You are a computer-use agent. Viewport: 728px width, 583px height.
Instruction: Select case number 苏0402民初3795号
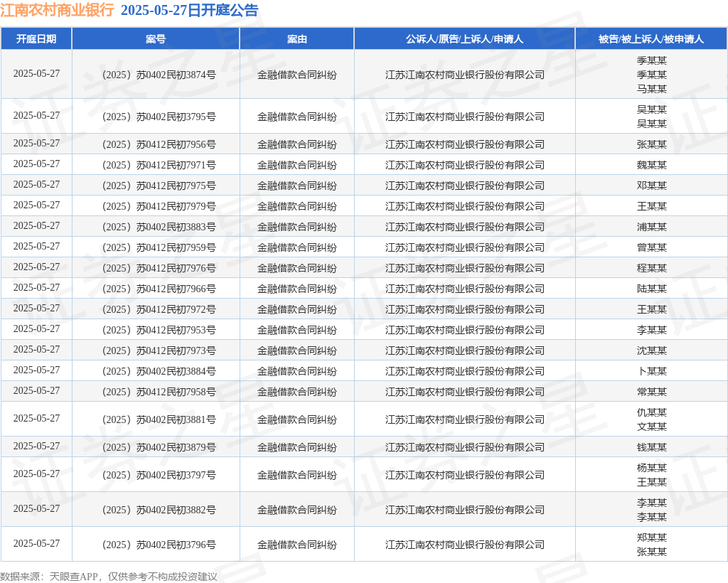159,117
